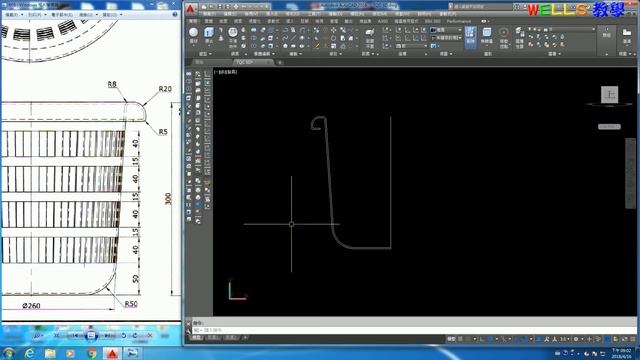Click the Save icon in Quick Access toolbar

220,7
